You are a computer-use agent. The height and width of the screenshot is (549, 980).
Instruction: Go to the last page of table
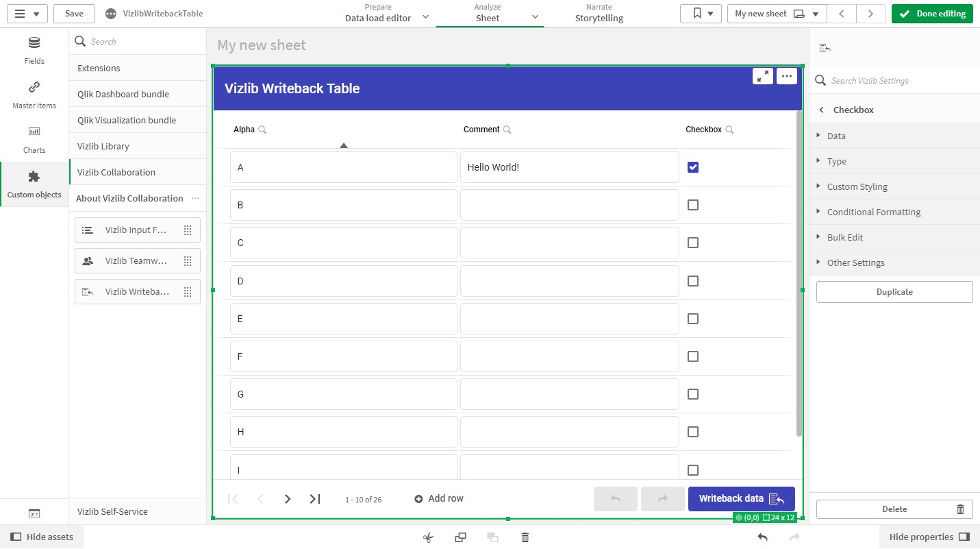tap(315, 499)
